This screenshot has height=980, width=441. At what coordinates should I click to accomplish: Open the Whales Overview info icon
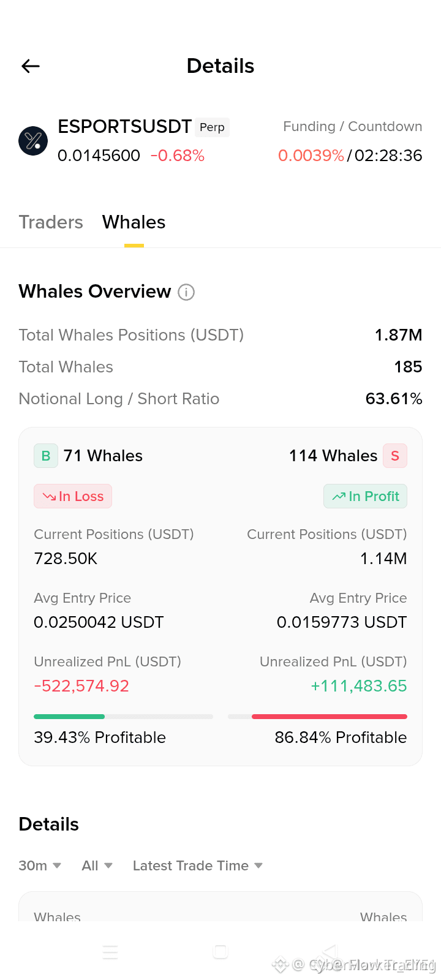[186, 292]
